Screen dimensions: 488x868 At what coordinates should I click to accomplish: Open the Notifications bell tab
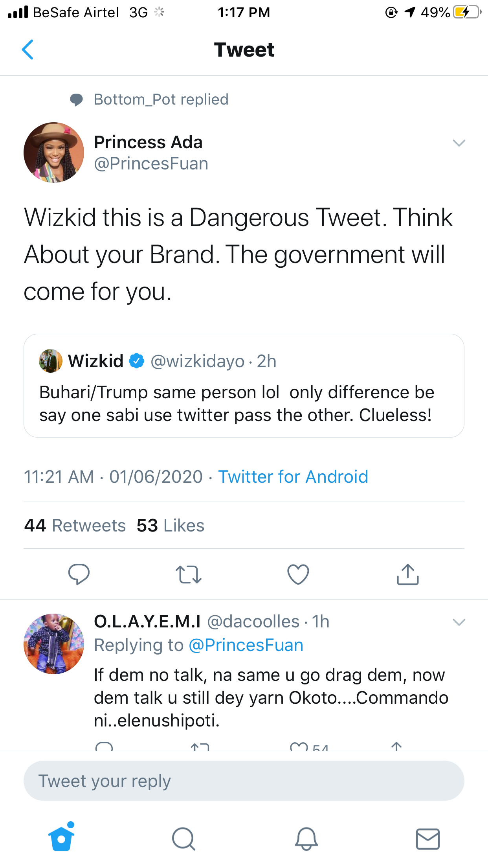[306, 839]
